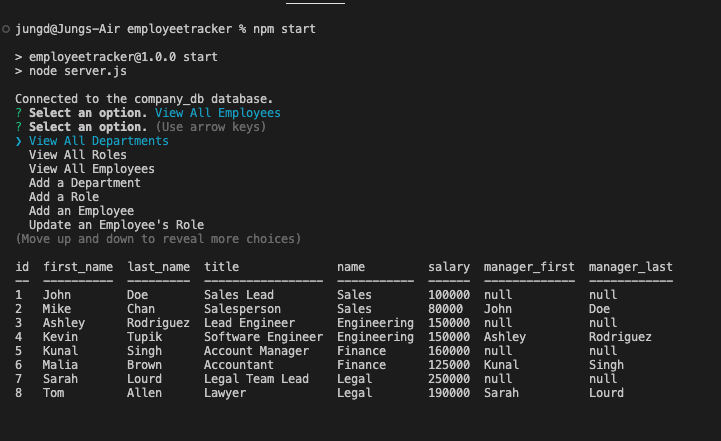Click the 'Legal' department in Tom's row
This screenshot has height=441, width=721.
(355, 393)
